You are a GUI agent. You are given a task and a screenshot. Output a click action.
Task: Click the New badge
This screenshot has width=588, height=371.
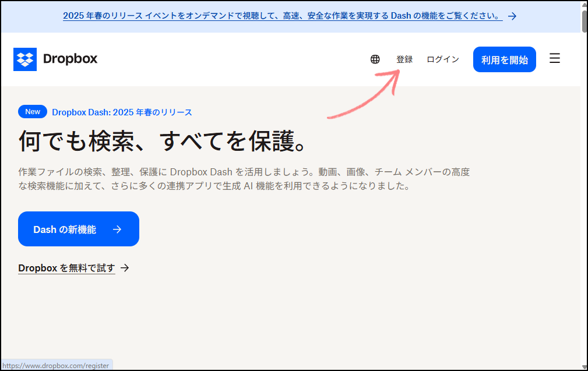click(33, 112)
